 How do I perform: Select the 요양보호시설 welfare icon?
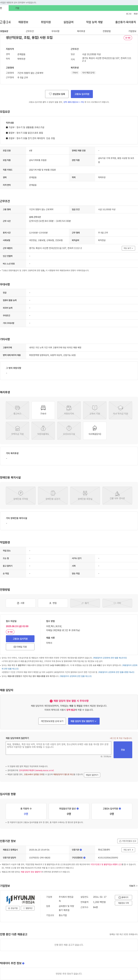click(69, 431)
